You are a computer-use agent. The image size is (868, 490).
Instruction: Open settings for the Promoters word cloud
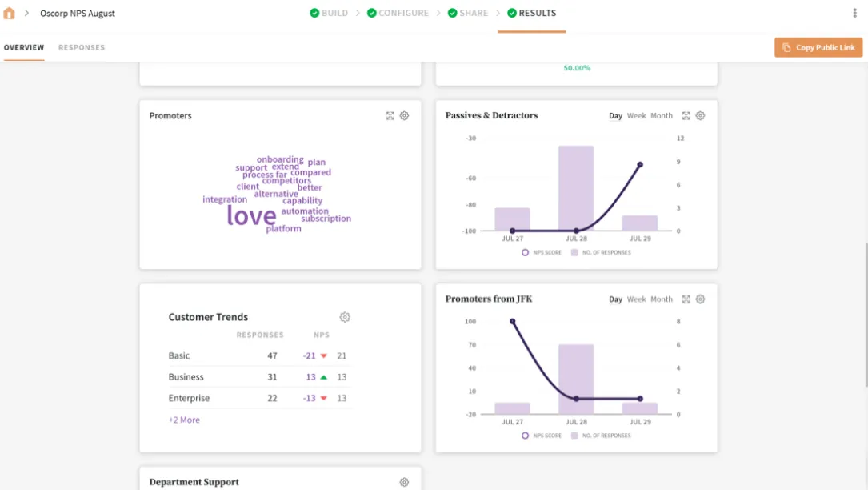(404, 115)
